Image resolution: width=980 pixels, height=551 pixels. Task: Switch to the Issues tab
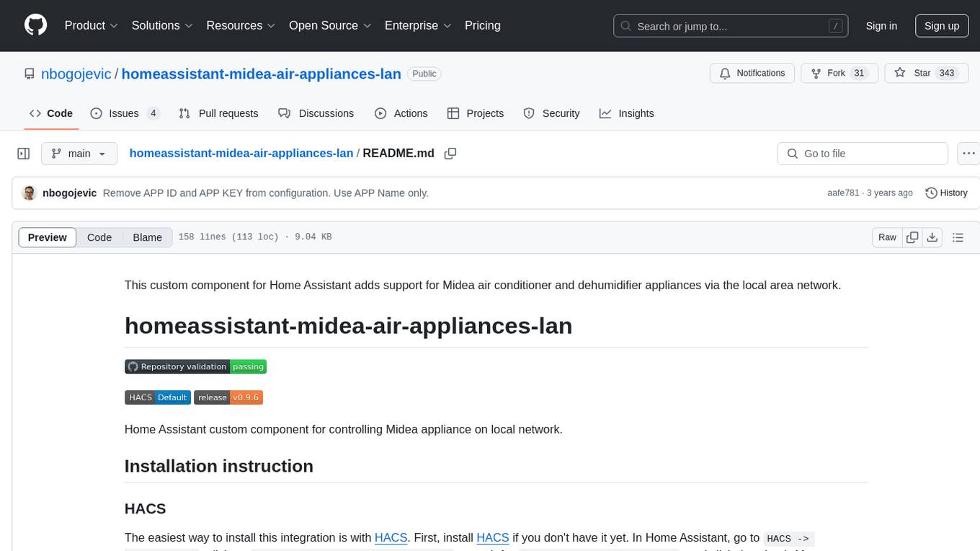pyautogui.click(x=125, y=113)
